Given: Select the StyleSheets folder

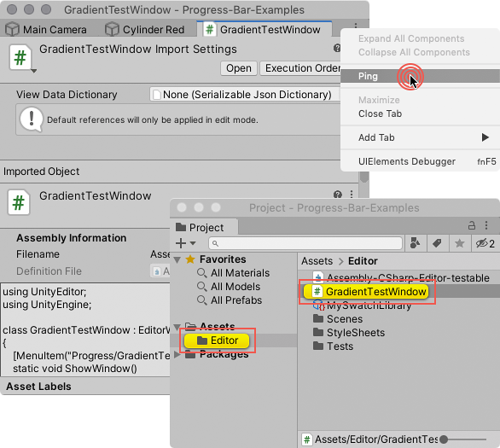Looking at the screenshot, I should [349, 333].
